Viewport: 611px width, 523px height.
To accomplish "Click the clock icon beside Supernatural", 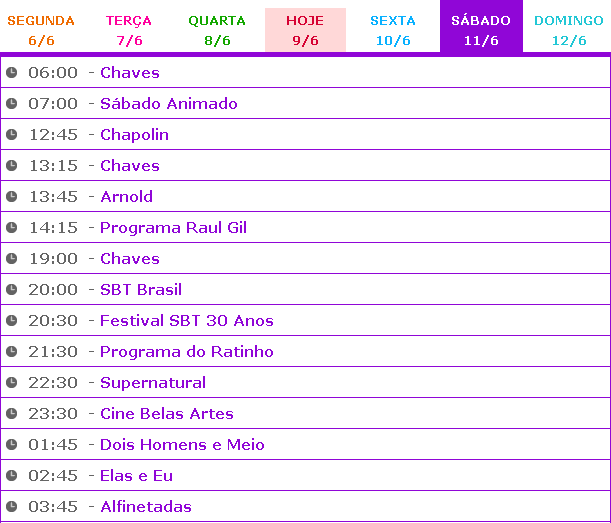I will (x=12, y=383).
